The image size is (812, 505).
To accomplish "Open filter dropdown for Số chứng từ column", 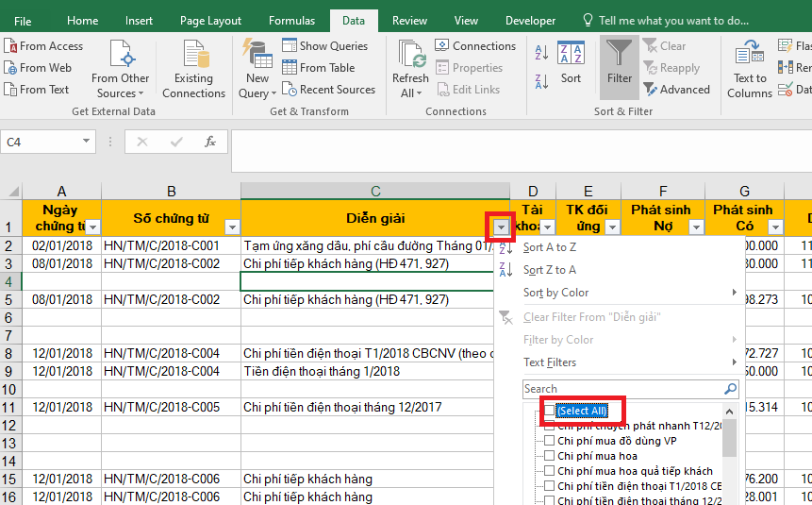I will [232, 227].
